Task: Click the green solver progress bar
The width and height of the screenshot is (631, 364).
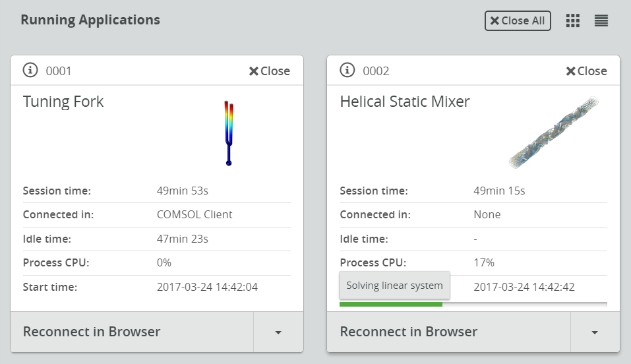Action: [x=391, y=304]
